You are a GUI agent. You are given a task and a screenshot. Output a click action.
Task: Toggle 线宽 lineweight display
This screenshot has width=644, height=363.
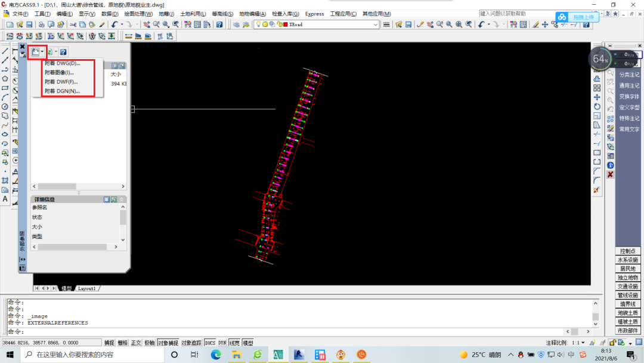pos(234,343)
